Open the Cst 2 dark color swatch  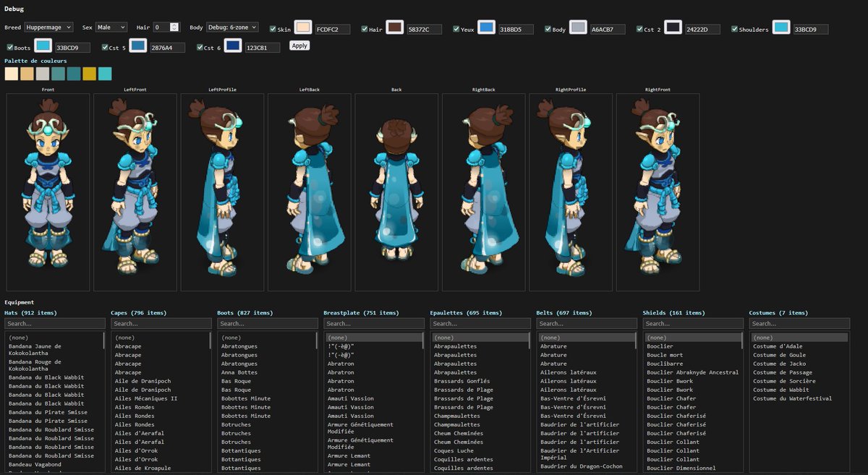coord(673,27)
